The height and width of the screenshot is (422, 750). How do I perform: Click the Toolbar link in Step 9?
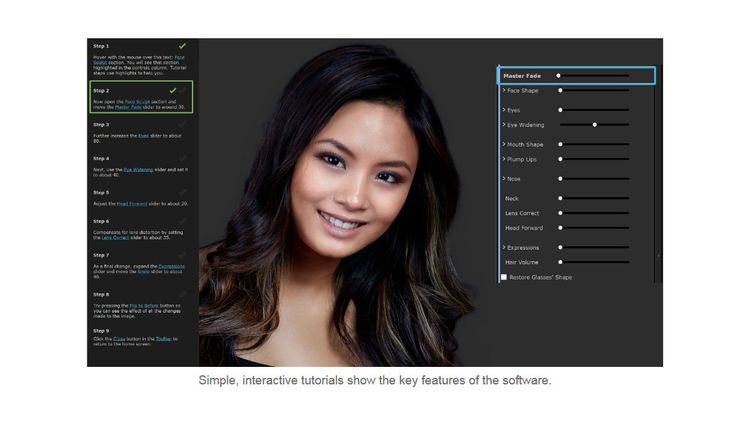tap(164, 339)
